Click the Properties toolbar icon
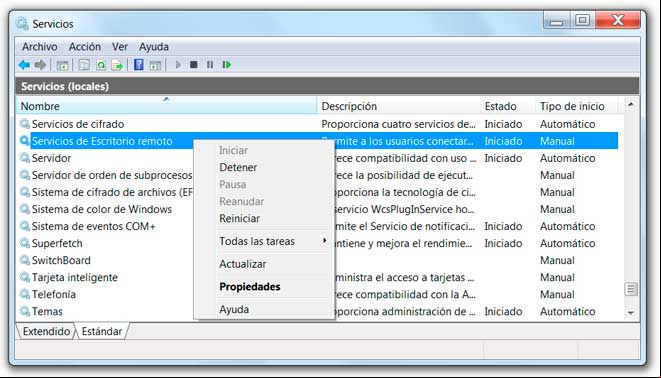Image resolution: width=661 pixels, height=378 pixels. pos(84,65)
